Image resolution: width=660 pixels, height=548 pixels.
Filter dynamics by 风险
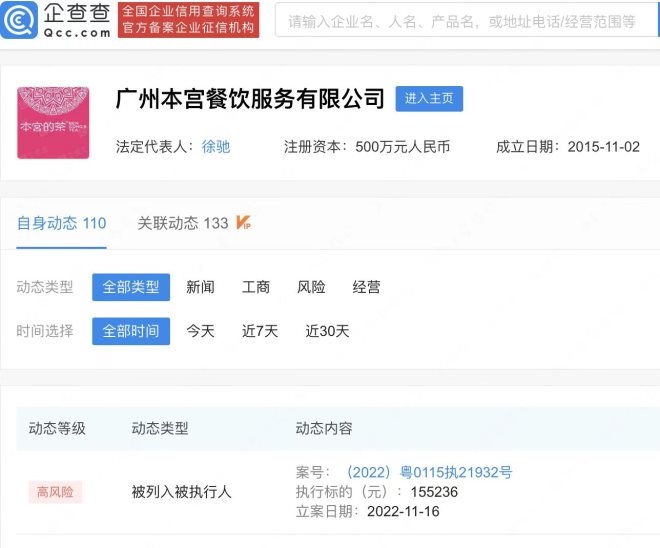coord(311,287)
